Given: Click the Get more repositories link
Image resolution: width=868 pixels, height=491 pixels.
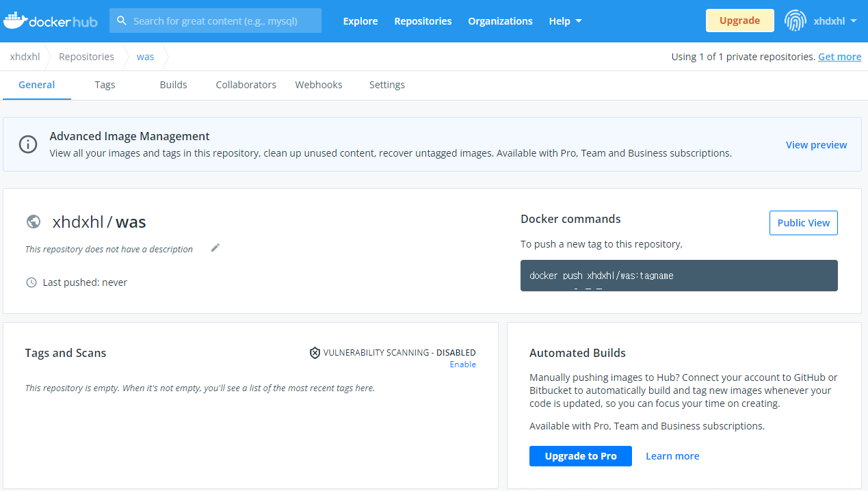Looking at the screenshot, I should point(840,57).
